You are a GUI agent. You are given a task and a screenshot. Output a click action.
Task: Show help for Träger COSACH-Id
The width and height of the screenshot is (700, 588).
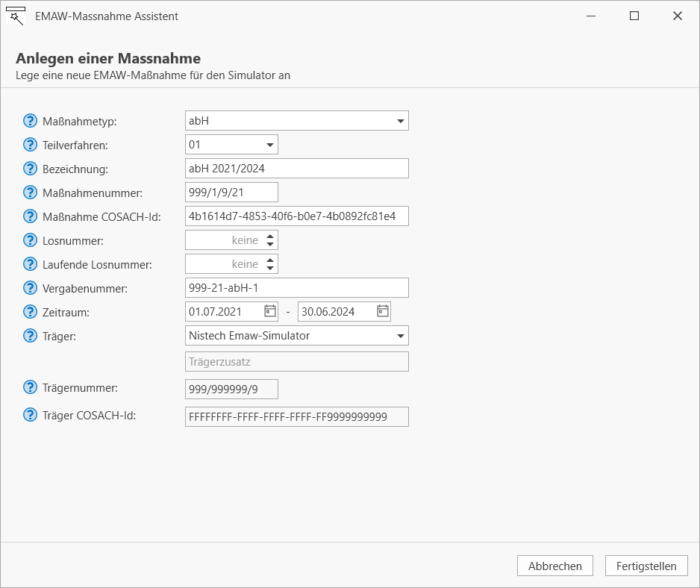[x=30, y=415]
